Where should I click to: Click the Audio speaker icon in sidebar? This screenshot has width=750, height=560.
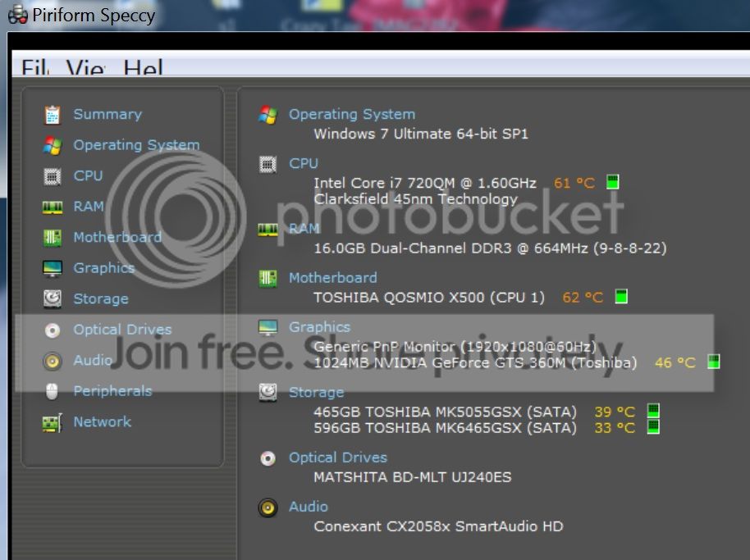tap(53, 361)
